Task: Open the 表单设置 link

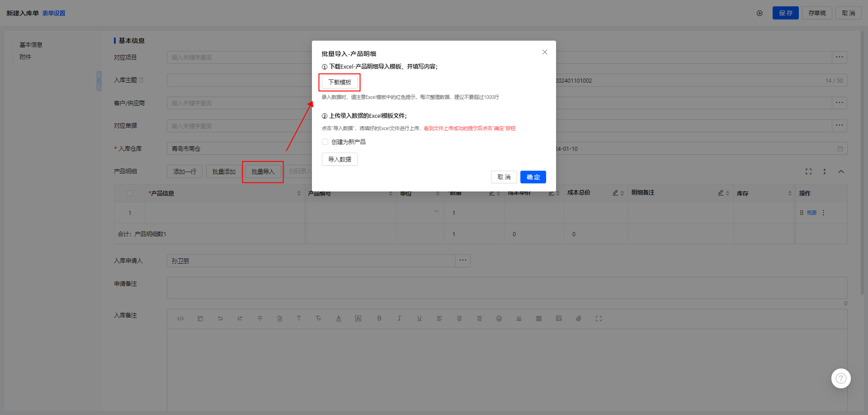Action: click(x=54, y=13)
